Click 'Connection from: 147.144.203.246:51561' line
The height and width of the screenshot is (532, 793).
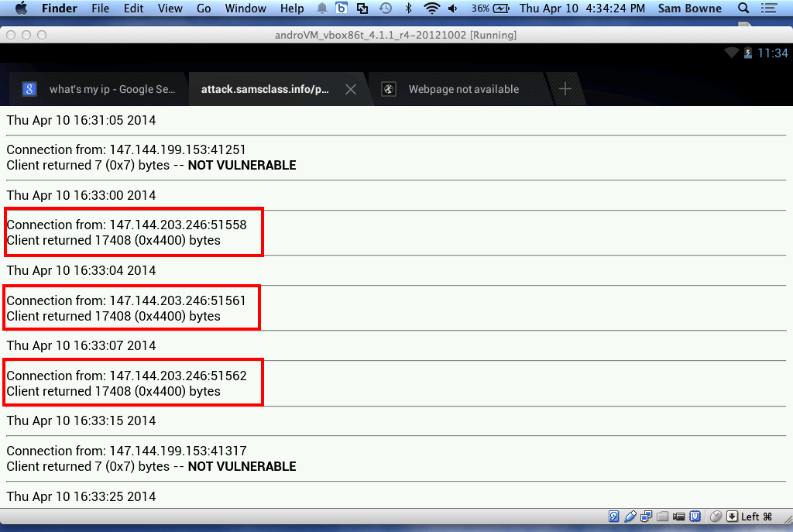pos(126,300)
